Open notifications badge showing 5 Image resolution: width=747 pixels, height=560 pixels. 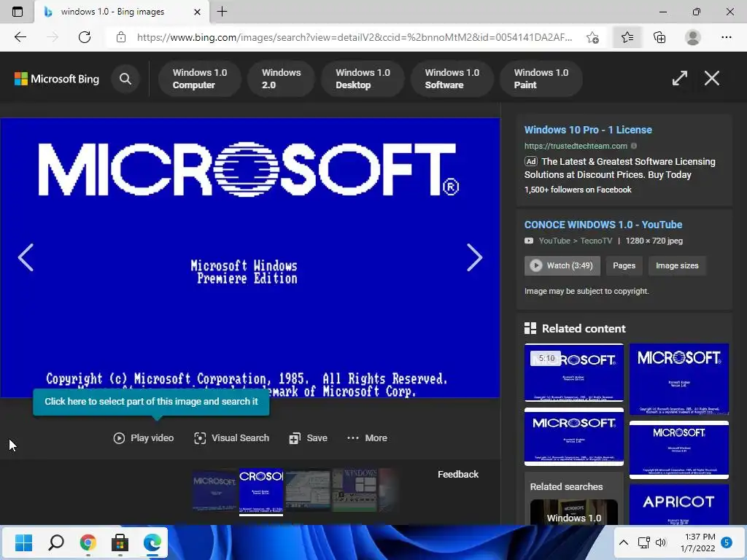point(727,542)
